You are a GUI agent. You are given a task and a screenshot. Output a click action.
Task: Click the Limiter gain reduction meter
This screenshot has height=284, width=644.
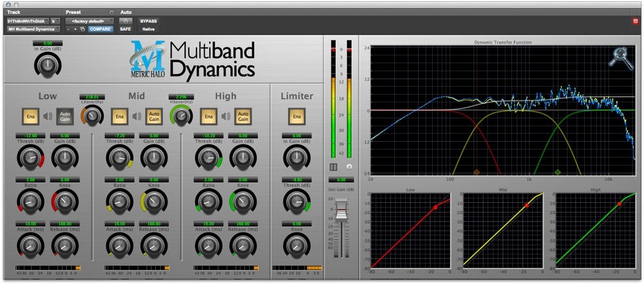point(296,267)
